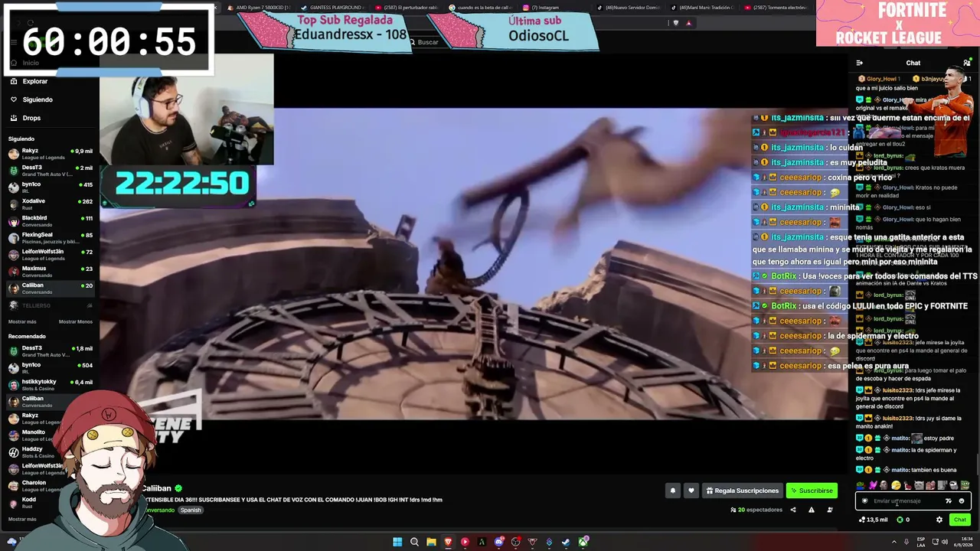Expand system tray hidden icons chevron
This screenshot has width=980, height=551.
point(893,542)
